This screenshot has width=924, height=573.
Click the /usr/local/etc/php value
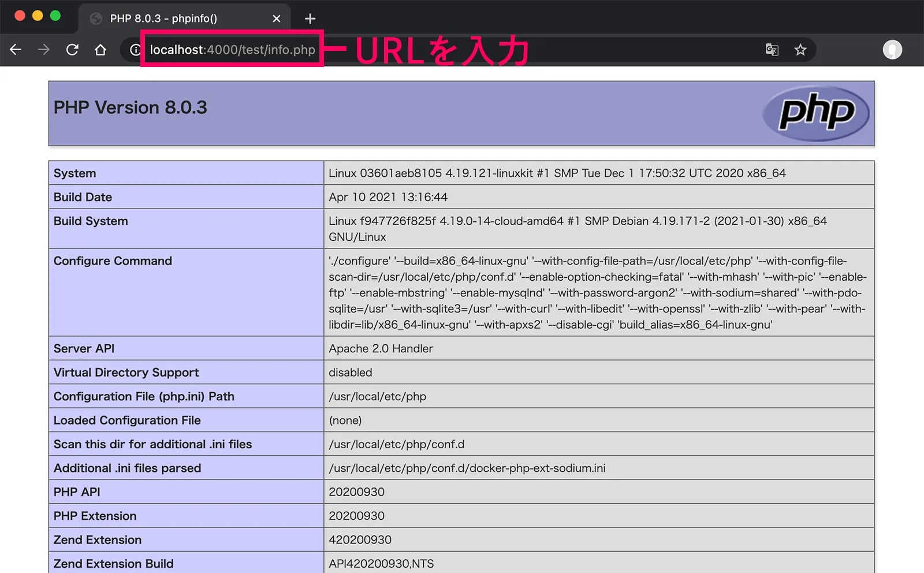(x=378, y=396)
